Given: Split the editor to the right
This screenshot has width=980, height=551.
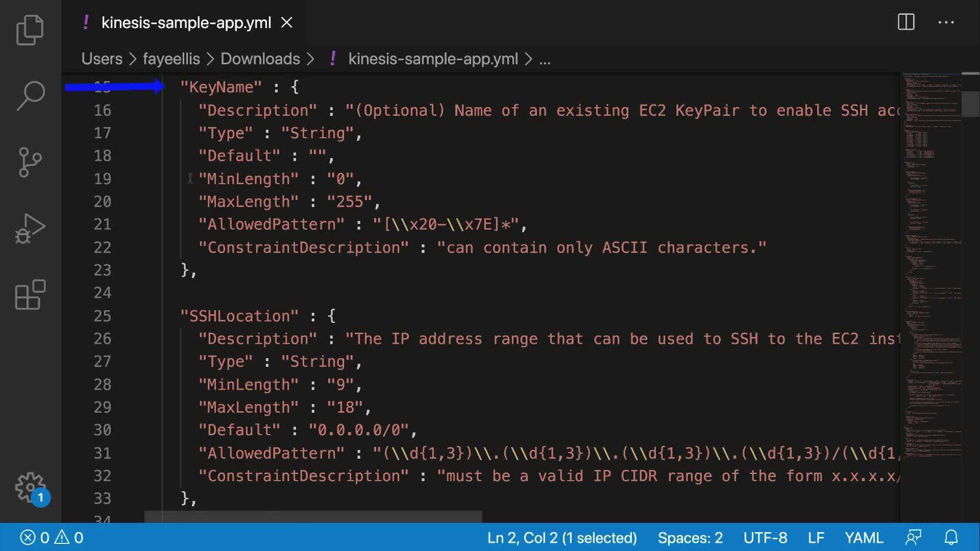Looking at the screenshot, I should (x=906, y=22).
